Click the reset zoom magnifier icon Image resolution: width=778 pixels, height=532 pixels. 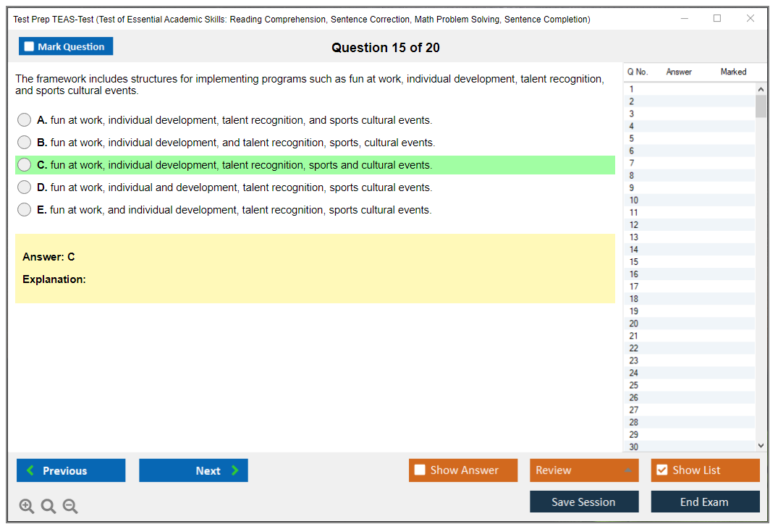[x=48, y=507]
